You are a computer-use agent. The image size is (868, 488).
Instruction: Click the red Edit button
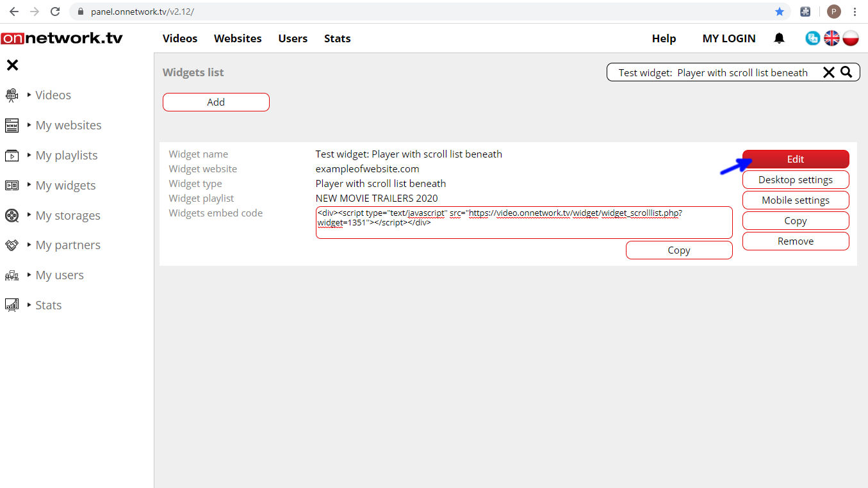tap(796, 159)
